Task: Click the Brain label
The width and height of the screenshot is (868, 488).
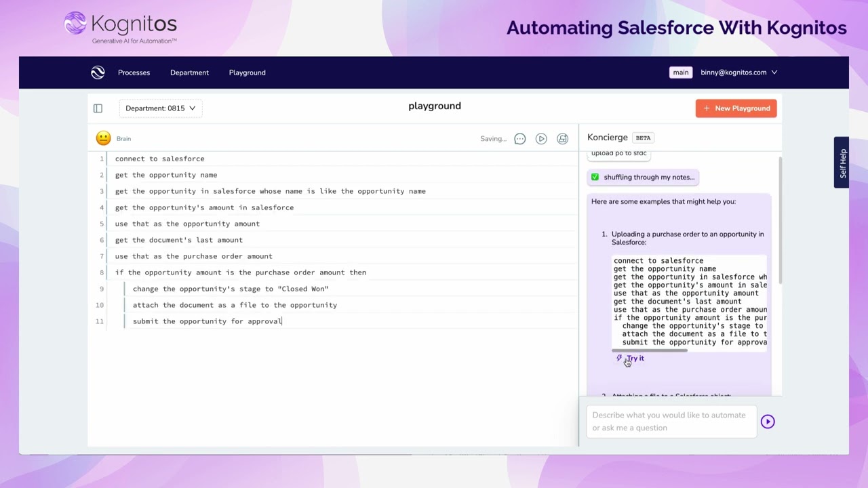Action: 123,138
